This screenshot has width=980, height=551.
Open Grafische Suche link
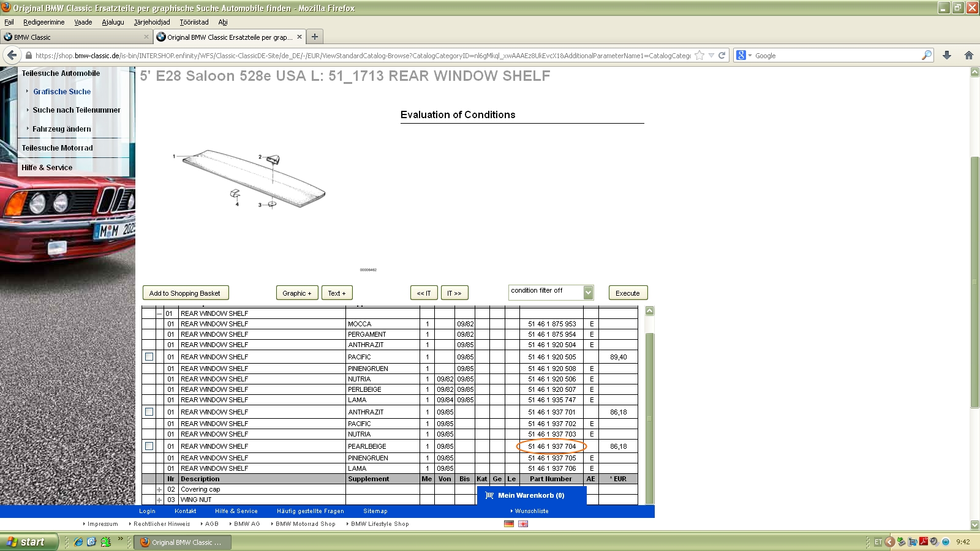[x=62, y=92]
